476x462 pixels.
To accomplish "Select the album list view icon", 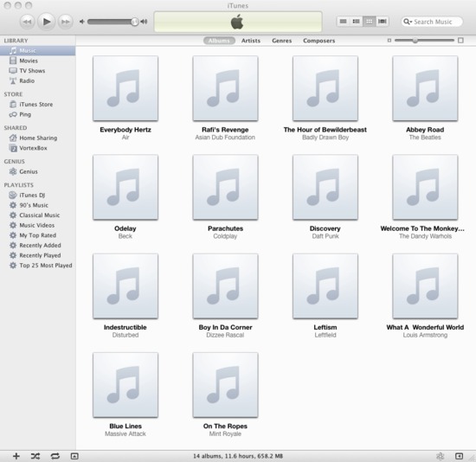I will tap(356, 22).
